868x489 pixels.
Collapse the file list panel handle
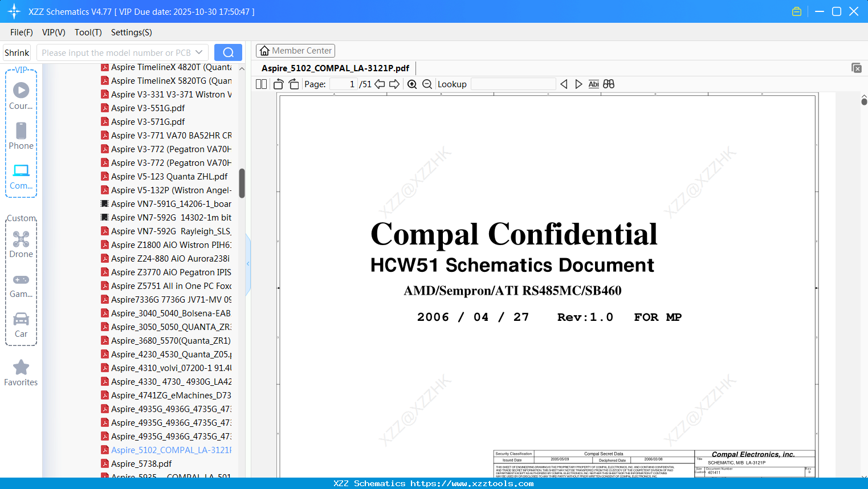tap(248, 264)
